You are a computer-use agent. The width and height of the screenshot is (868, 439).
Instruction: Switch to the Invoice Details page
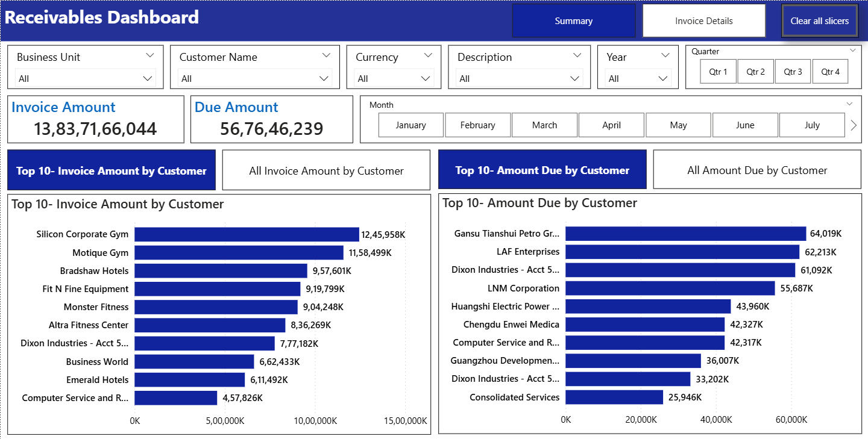(704, 21)
